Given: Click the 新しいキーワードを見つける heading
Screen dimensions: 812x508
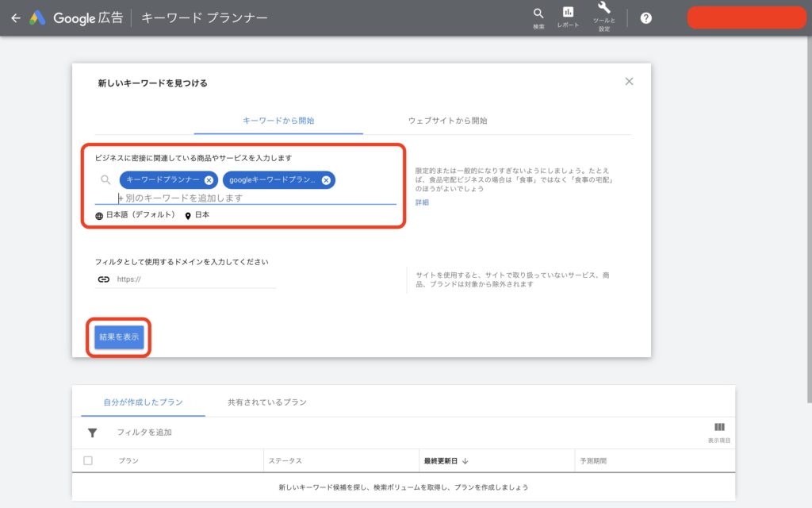Looking at the screenshot, I should click(x=153, y=83).
